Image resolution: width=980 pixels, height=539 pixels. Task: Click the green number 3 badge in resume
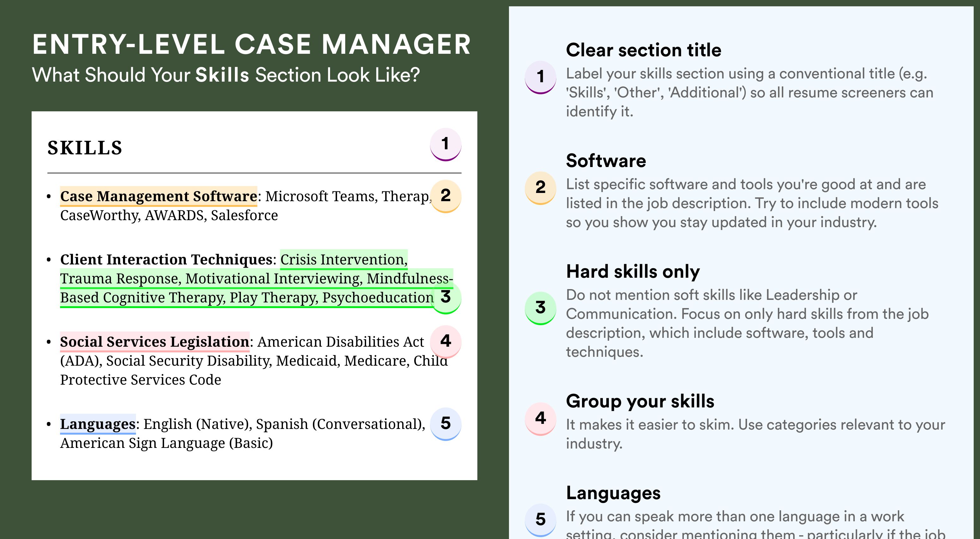pos(445,297)
